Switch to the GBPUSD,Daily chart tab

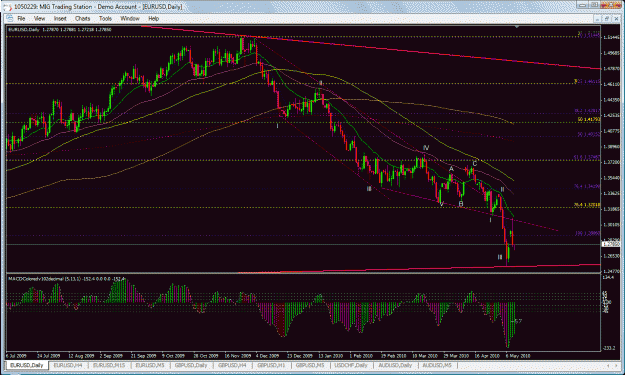pyautogui.click(x=191, y=365)
